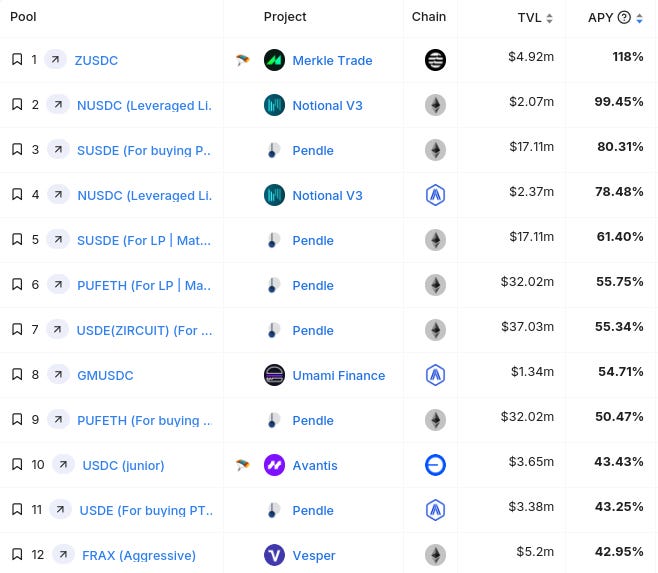The image size is (658, 573).
Task: Bookmark pool number 2 NUSDC on Ethereum
Action: coord(17,104)
